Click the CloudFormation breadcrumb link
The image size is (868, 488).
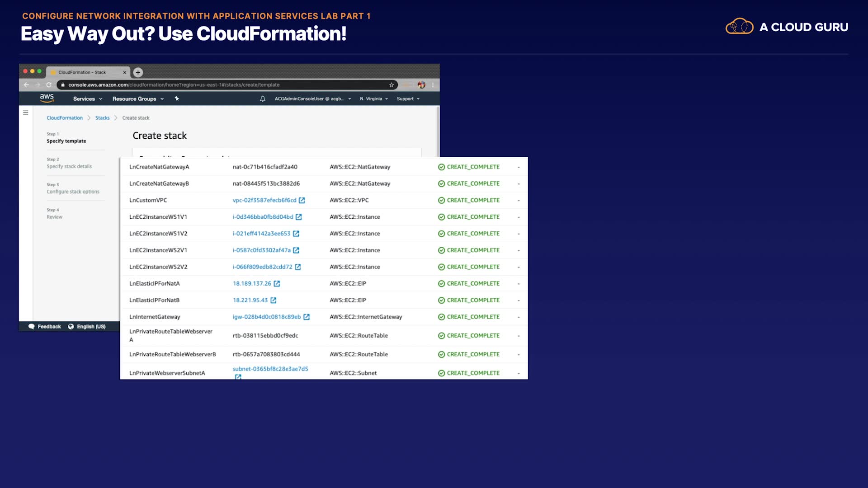click(65, 118)
